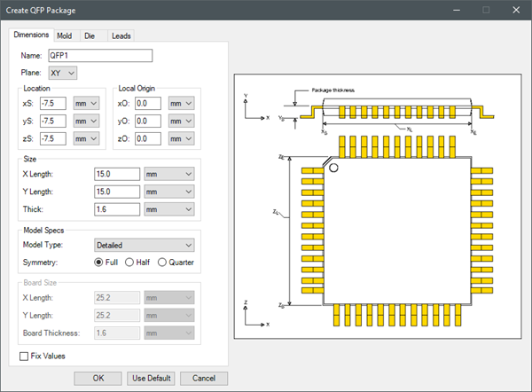Viewport: 532px width, 392px height.
Task: Click the zO local origin field
Action: pos(148,138)
